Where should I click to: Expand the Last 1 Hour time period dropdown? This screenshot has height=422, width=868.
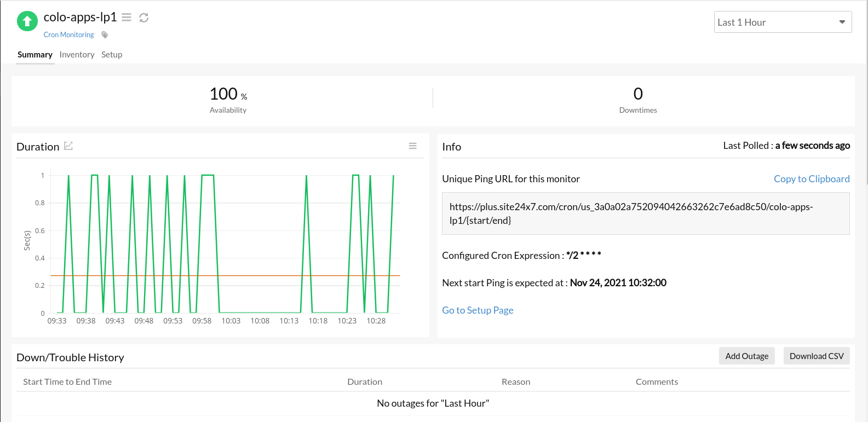click(x=783, y=22)
